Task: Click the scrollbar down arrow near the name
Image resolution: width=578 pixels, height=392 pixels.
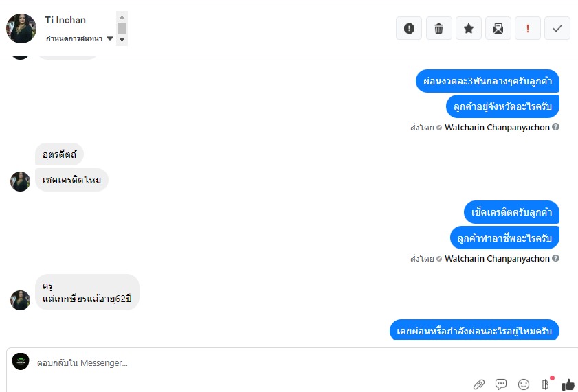Action: pos(122,40)
